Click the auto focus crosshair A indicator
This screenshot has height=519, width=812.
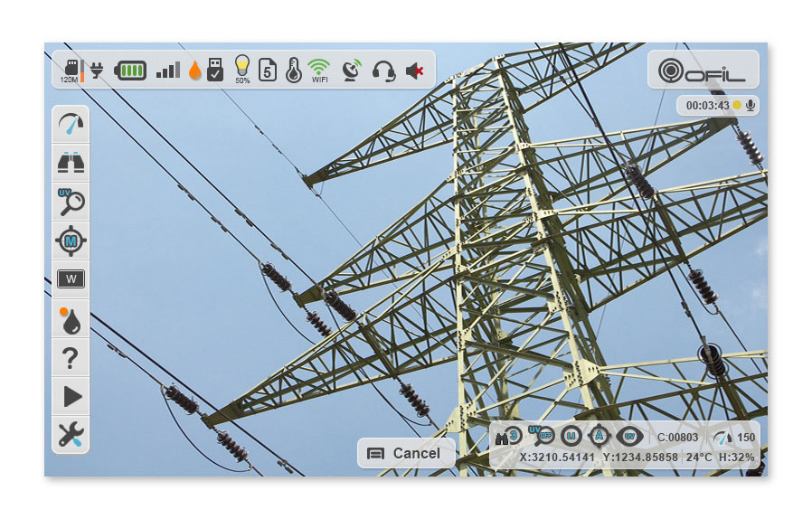click(600, 436)
